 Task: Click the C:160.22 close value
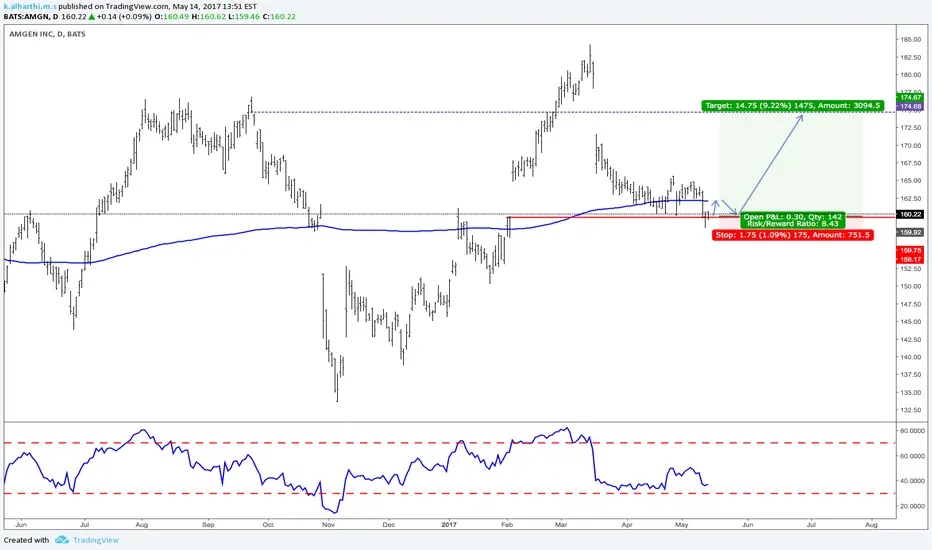pos(279,16)
